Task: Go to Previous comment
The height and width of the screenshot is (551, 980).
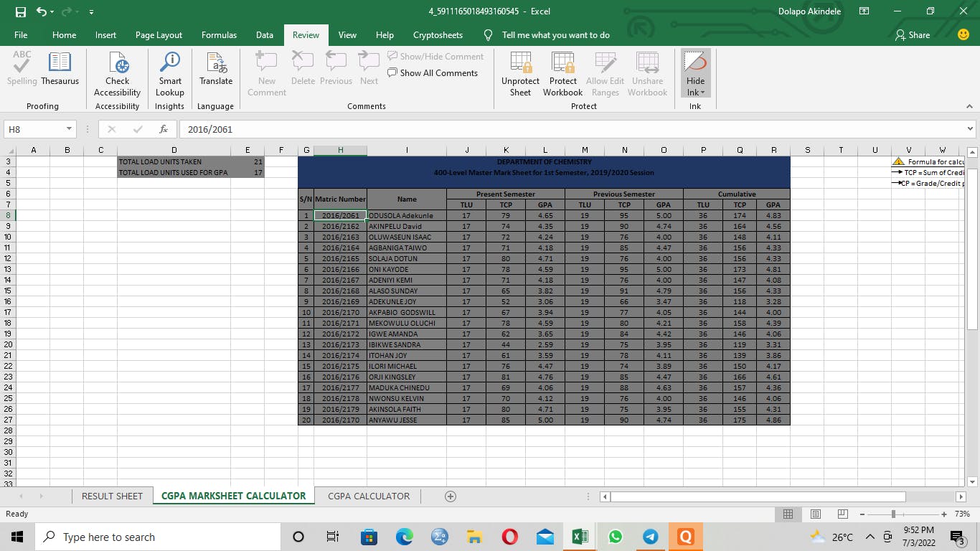Action: point(336,69)
